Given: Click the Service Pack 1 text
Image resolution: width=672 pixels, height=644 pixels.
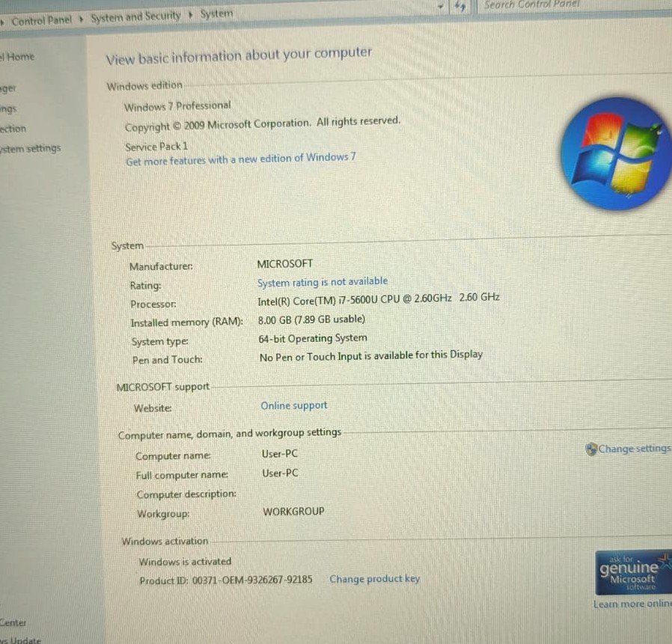Looking at the screenshot, I should (x=156, y=147).
